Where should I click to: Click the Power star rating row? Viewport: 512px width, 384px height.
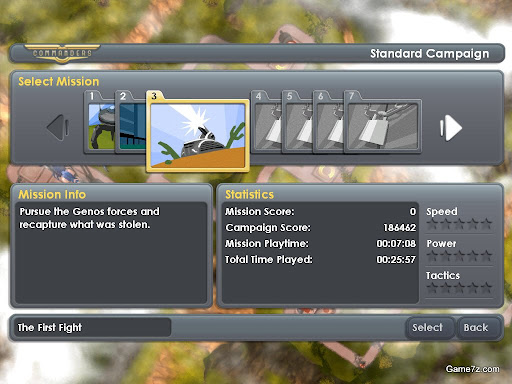[459, 256]
